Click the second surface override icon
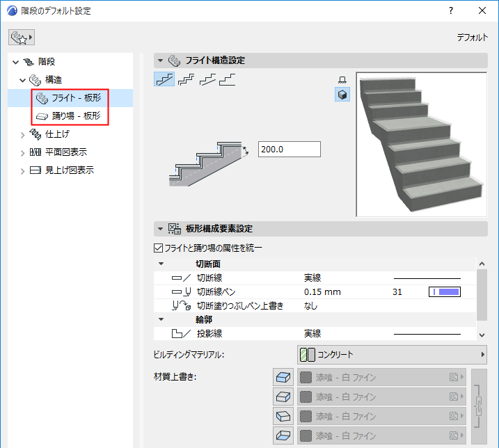This screenshot has height=448, width=499. click(x=283, y=397)
